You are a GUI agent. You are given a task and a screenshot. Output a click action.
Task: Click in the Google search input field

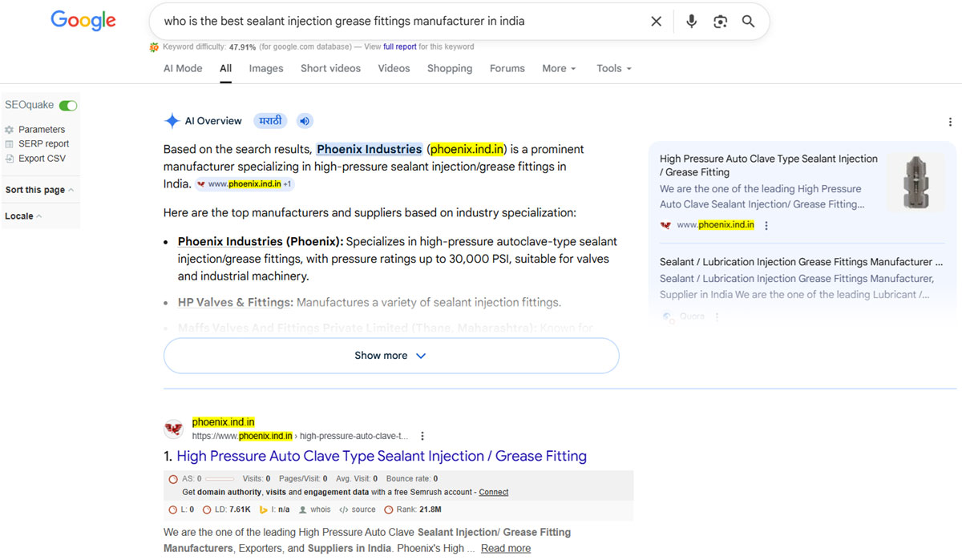tap(401, 22)
